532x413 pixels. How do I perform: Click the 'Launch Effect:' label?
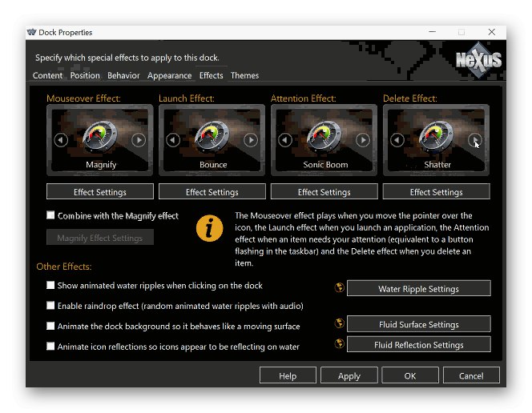coord(187,98)
